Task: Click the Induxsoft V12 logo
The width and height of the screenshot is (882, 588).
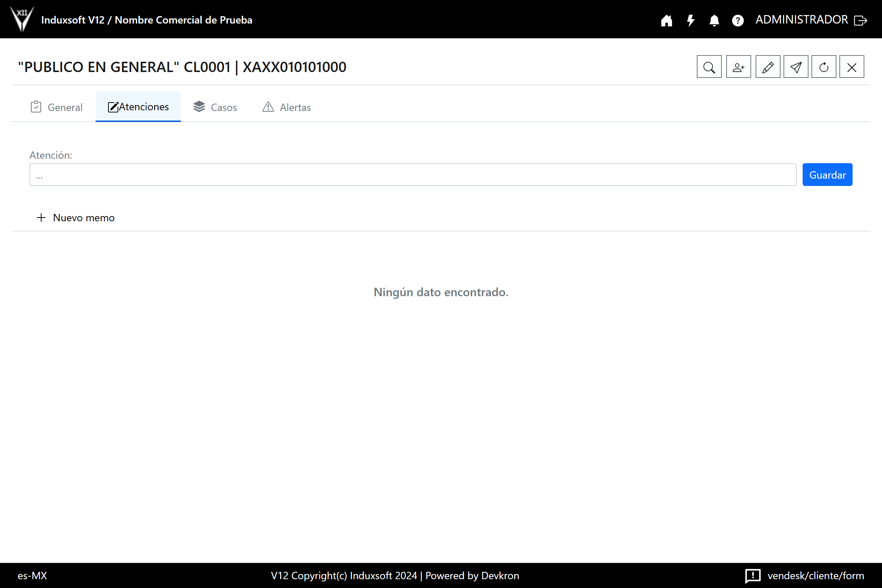Action: point(22,19)
